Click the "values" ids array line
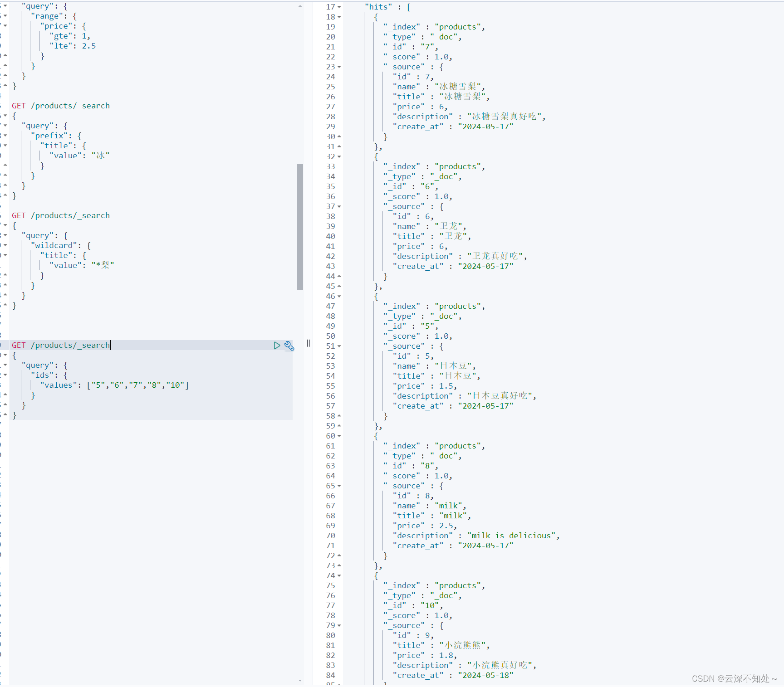Viewport: 784px width, 687px height. coord(114,385)
